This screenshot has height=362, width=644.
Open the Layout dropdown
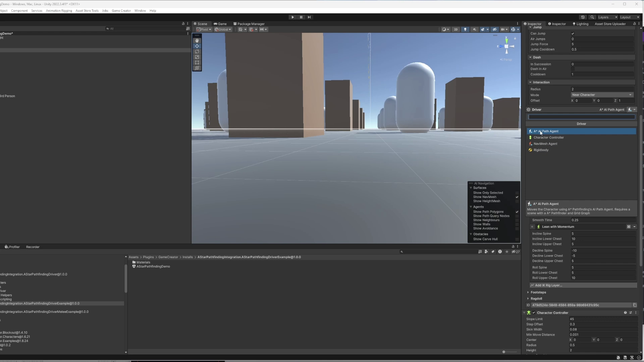point(630,17)
